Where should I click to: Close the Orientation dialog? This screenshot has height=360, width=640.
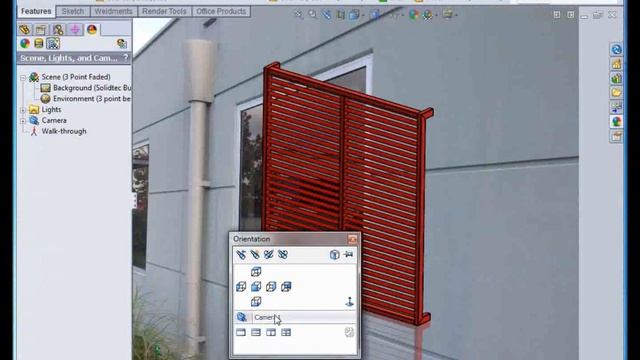[x=352, y=239]
